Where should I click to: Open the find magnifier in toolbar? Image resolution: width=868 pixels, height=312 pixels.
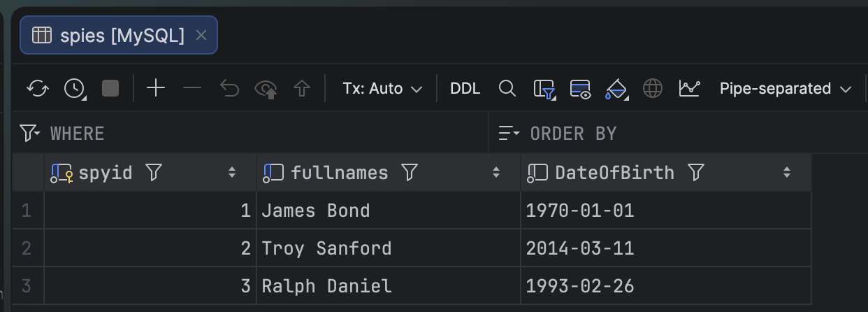point(507,88)
